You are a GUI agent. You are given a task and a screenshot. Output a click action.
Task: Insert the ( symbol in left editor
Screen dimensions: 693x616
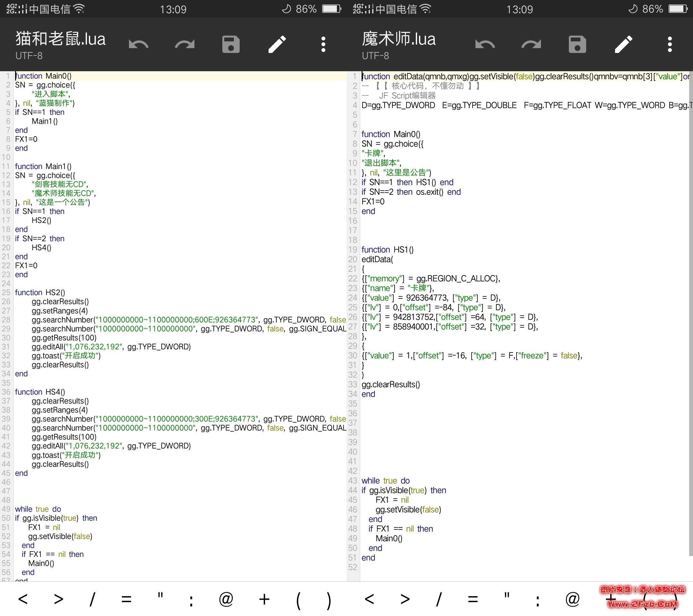(298, 601)
